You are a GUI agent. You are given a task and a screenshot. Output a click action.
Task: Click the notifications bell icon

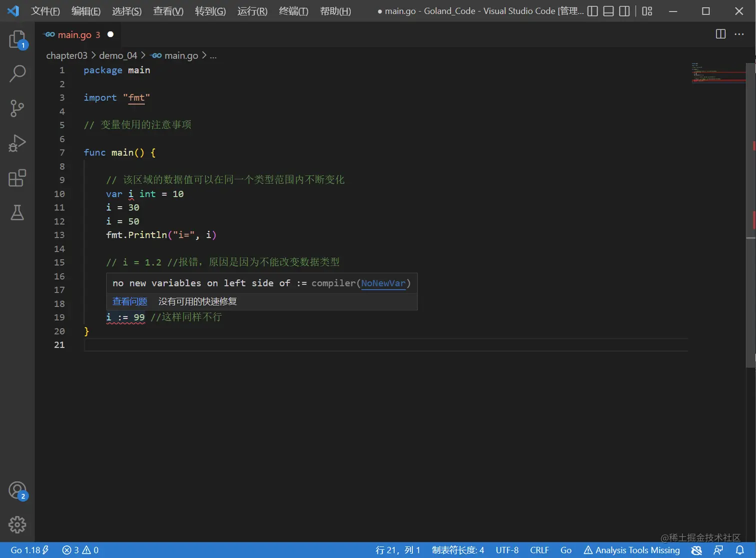(x=740, y=550)
